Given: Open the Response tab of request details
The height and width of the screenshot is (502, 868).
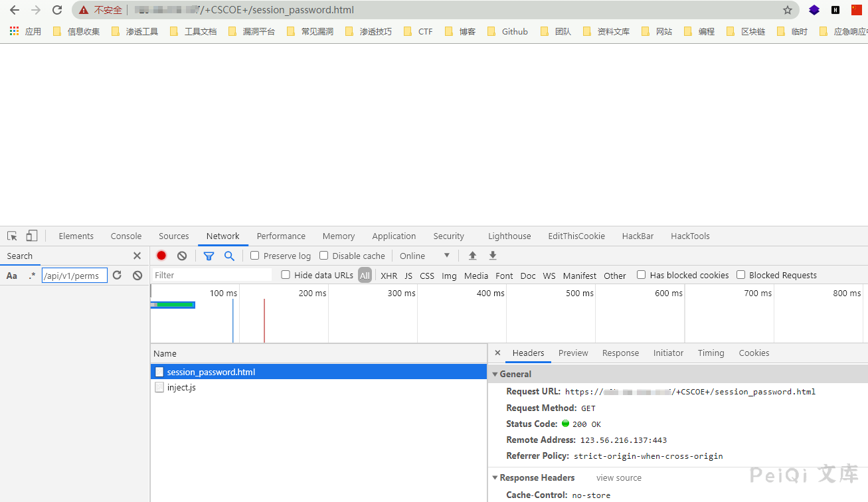Looking at the screenshot, I should (x=620, y=353).
